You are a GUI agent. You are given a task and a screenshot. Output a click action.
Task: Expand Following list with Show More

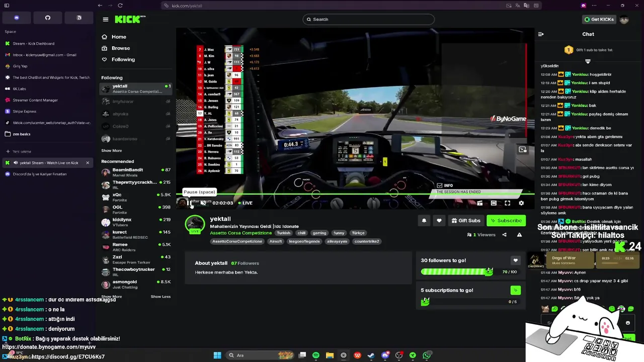click(112, 151)
